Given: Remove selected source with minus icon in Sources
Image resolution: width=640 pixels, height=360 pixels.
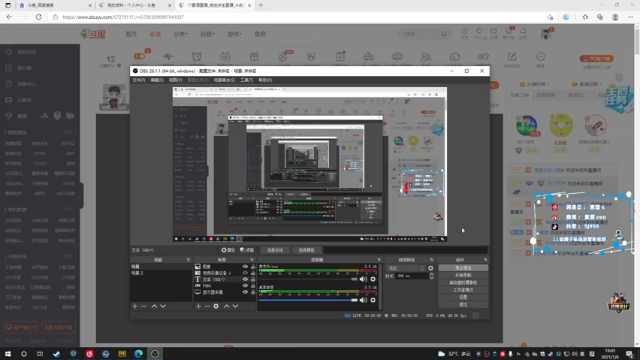Looking at the screenshot, I should (207, 306).
